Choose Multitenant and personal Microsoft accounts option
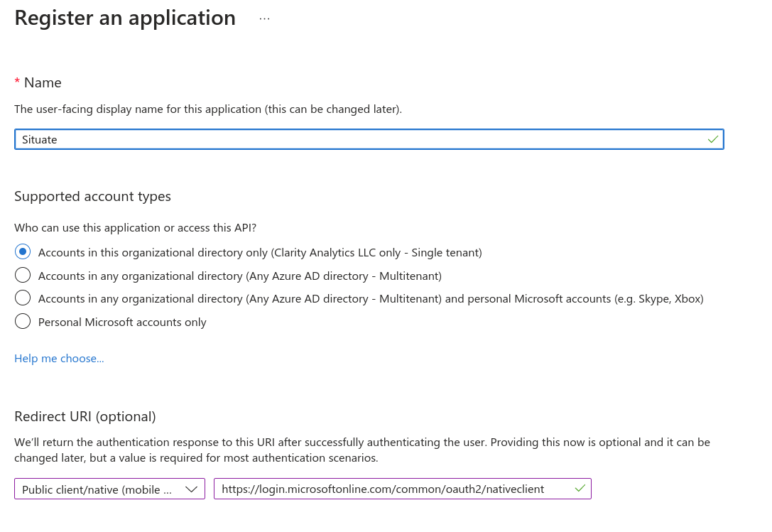 pyautogui.click(x=23, y=298)
